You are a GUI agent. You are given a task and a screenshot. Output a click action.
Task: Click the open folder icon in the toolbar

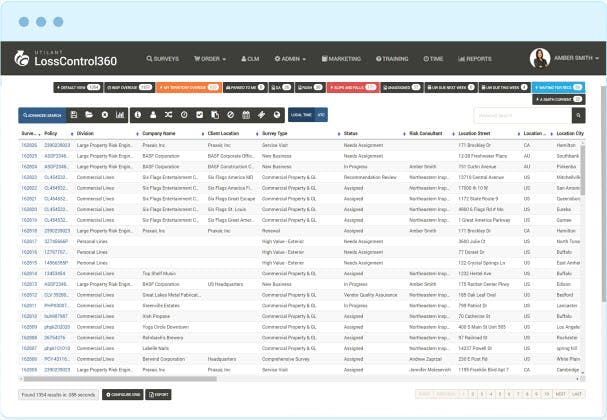pos(89,115)
